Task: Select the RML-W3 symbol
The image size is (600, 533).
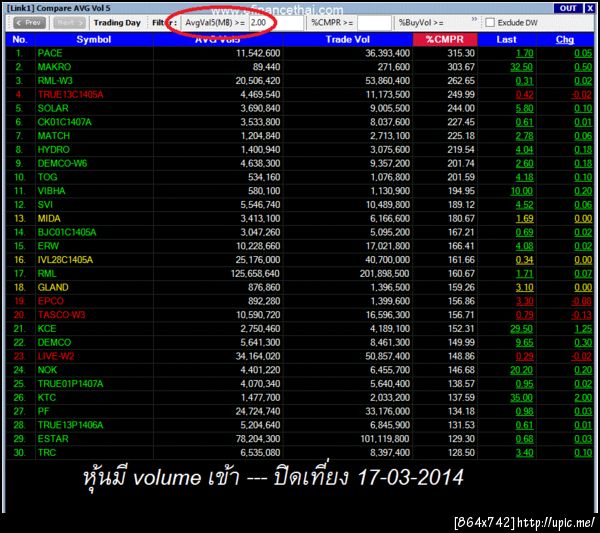Action: (55, 81)
